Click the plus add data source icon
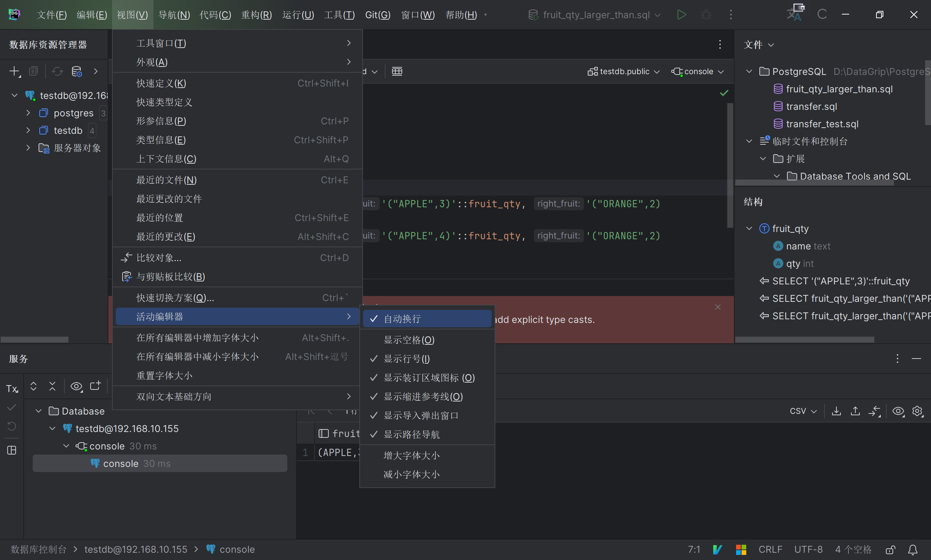This screenshot has height=560, width=931. (x=14, y=71)
